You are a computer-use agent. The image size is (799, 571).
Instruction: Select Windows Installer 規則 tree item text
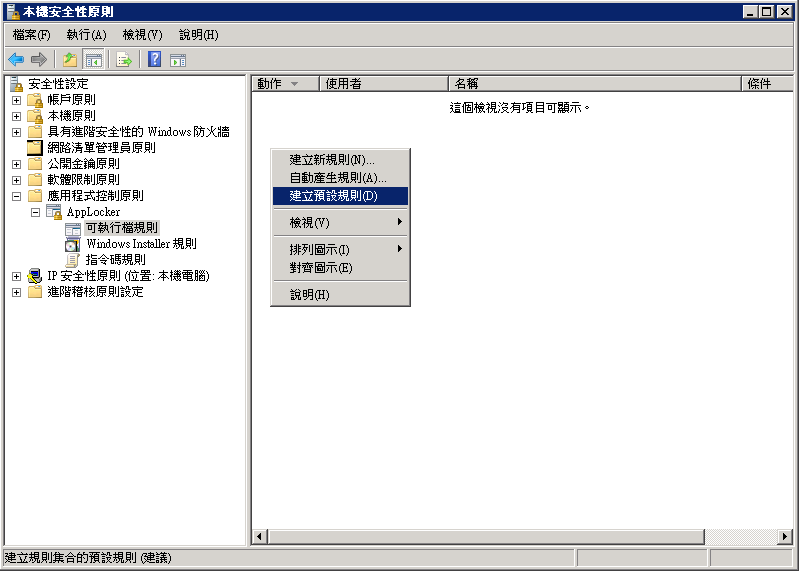click(x=142, y=244)
